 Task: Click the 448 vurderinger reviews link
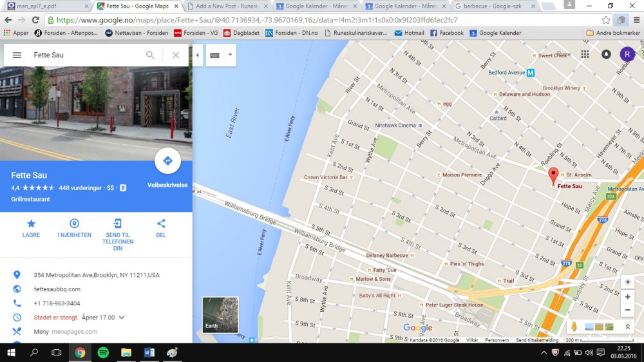click(80, 188)
